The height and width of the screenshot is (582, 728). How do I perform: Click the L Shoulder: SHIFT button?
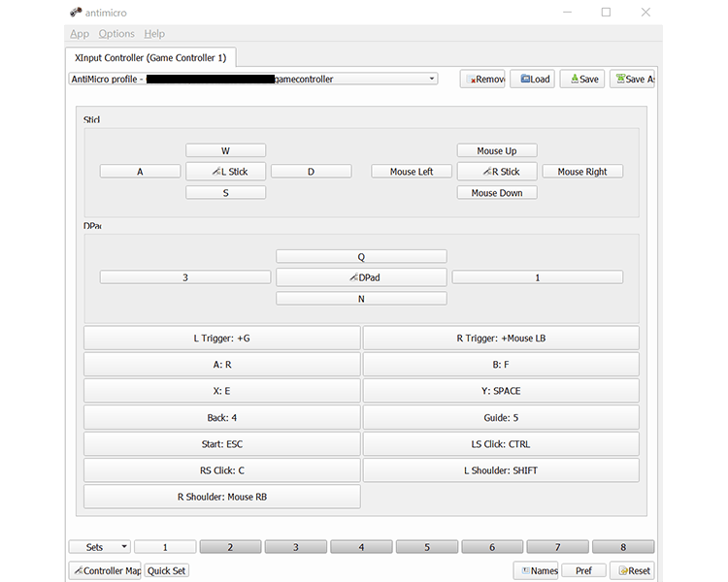pos(501,470)
